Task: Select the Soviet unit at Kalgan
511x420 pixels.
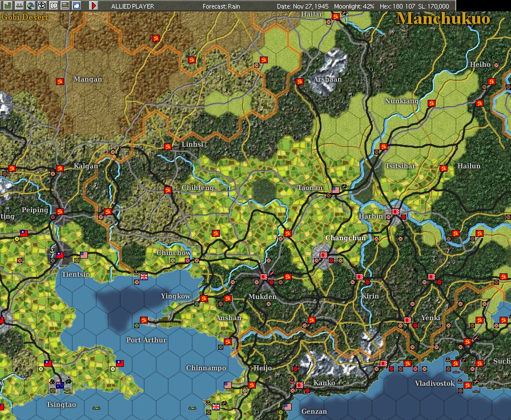Action: (x=59, y=168)
